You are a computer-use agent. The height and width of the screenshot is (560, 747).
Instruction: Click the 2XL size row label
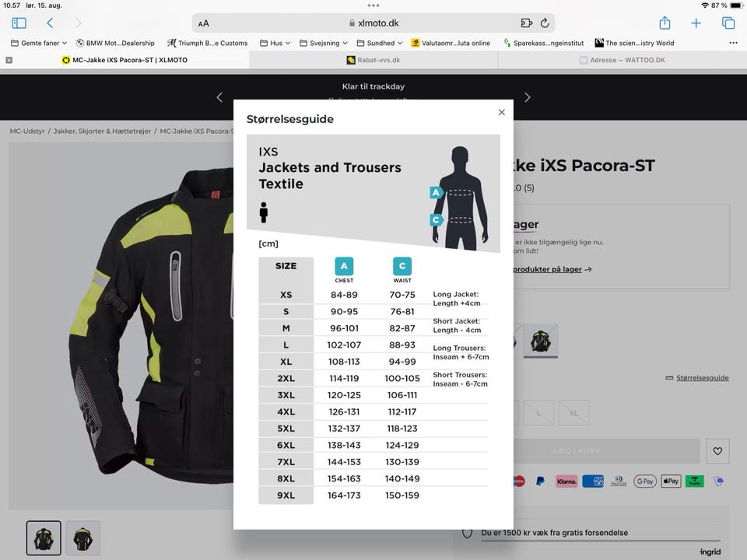pos(286,379)
